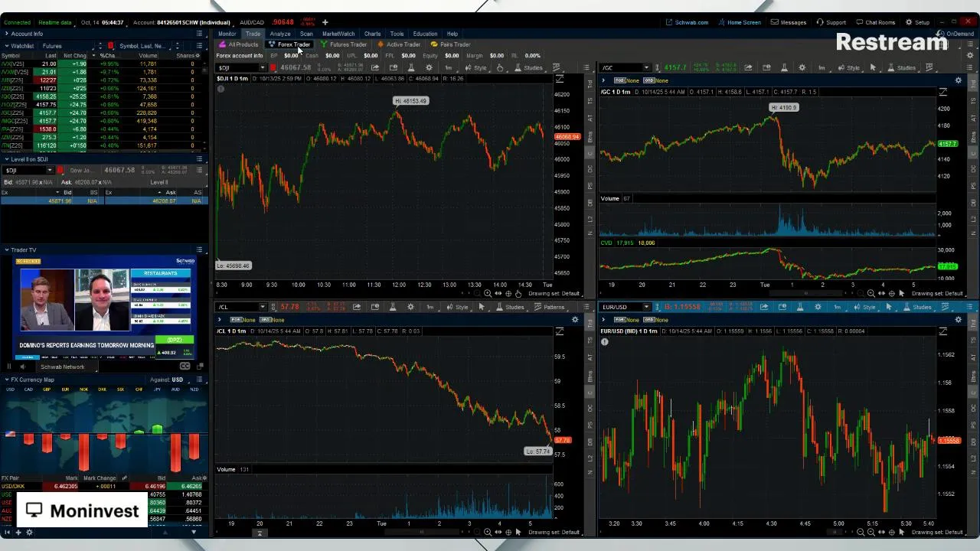Switch to the Charts tab

click(372, 34)
